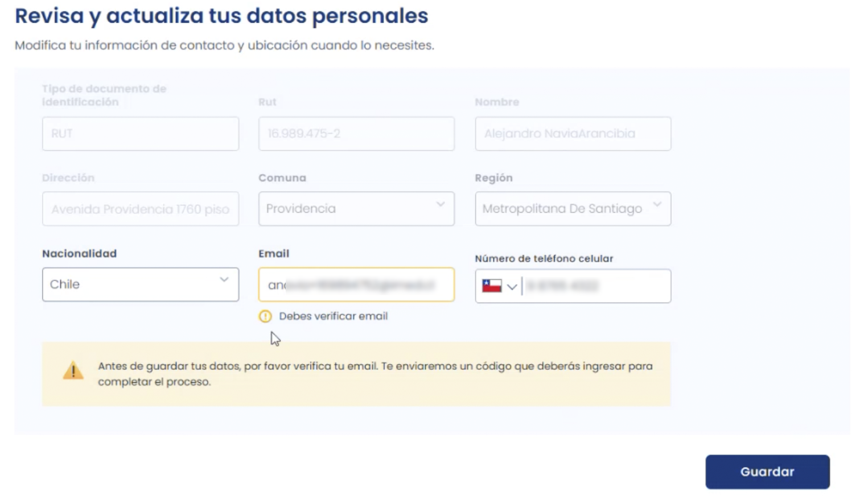Image resolution: width=864 pixels, height=504 pixels.
Task: Click the 'Número de teléfono celular' label
Action: point(544,258)
